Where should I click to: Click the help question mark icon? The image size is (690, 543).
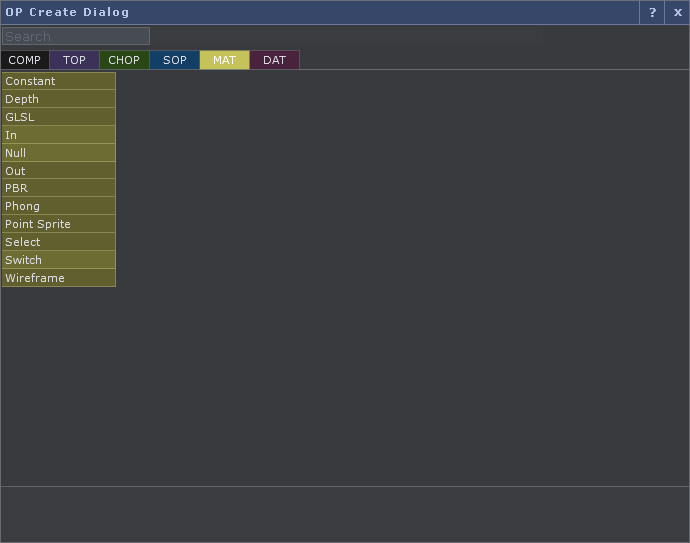[x=652, y=13]
